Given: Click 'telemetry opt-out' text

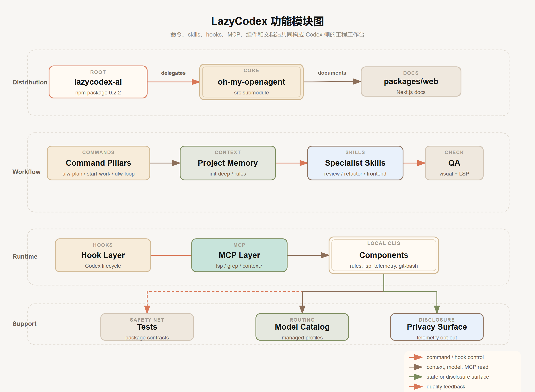Looking at the screenshot, I should (x=437, y=338).
